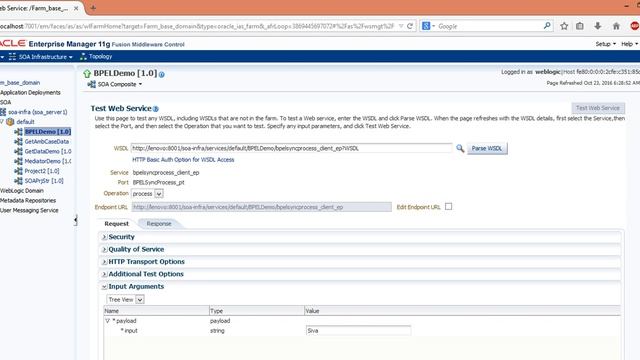Click the help icon next to Test Web Service
640x360 pixels.
click(x=156, y=109)
